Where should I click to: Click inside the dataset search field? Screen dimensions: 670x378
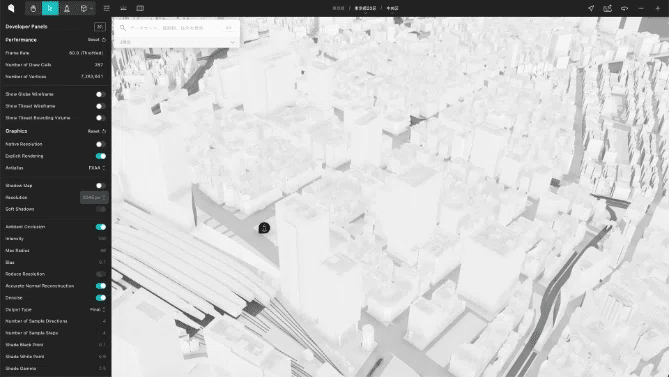[177, 28]
